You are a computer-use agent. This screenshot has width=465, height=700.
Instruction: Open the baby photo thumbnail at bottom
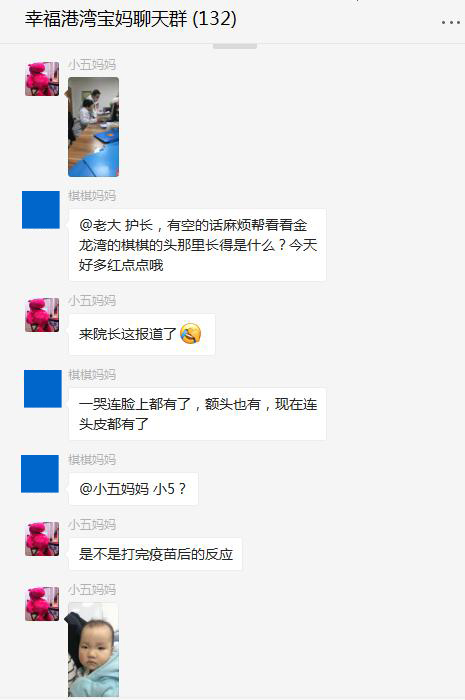[x=93, y=650]
